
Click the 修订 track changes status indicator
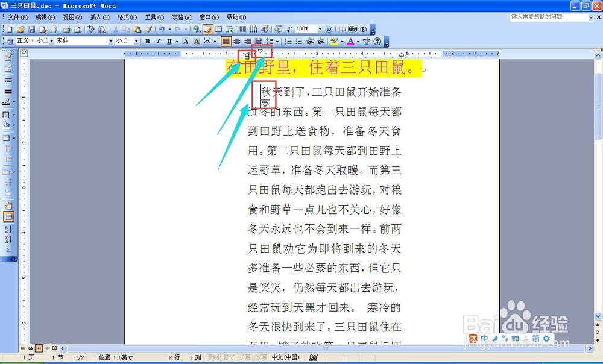(x=229, y=357)
